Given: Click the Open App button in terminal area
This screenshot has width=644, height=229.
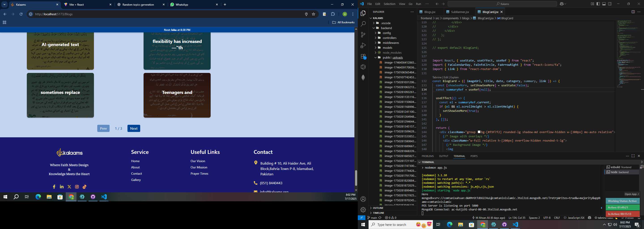Looking at the screenshot, I should (x=631, y=194).
